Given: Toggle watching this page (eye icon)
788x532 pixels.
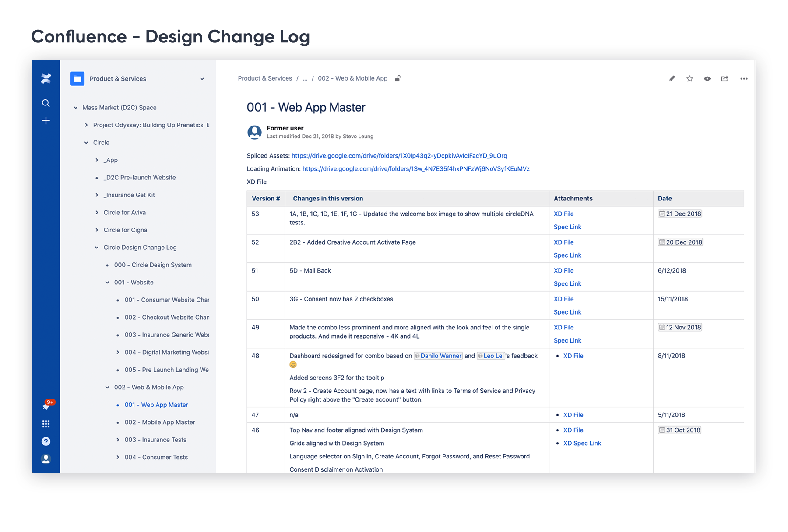Looking at the screenshot, I should [707, 79].
